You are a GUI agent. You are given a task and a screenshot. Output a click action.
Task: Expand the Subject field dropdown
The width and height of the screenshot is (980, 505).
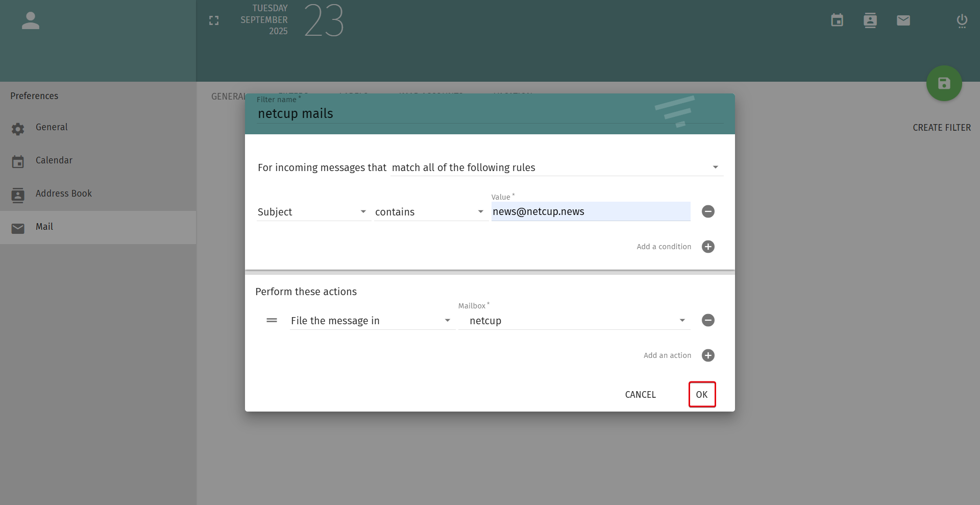tap(312, 212)
